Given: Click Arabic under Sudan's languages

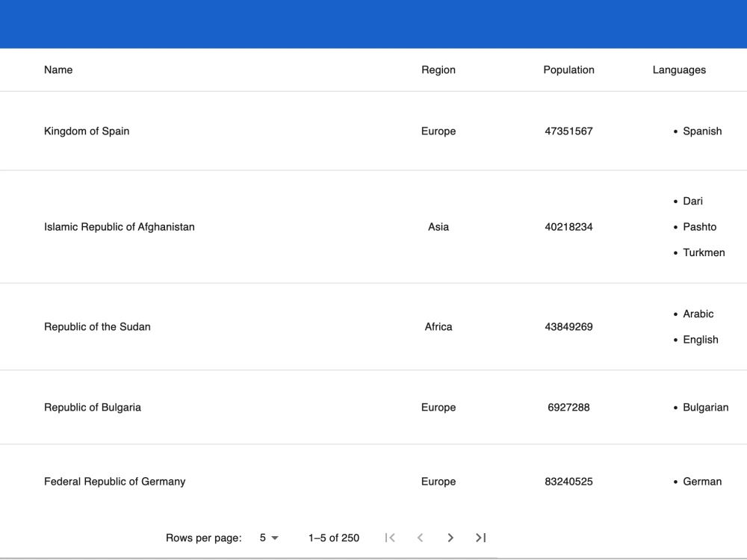Looking at the screenshot, I should tap(698, 314).
